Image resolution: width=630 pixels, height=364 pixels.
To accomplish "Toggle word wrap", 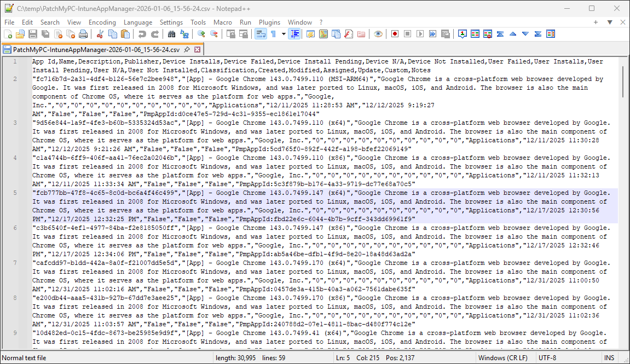I will (261, 33).
